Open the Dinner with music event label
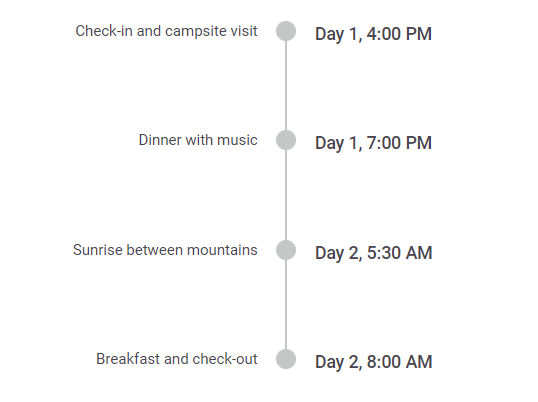Screen dimensions: 538x402 tap(198, 140)
